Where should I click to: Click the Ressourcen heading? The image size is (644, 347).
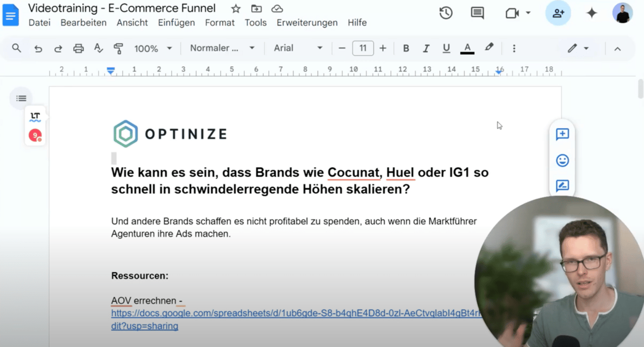(x=140, y=276)
